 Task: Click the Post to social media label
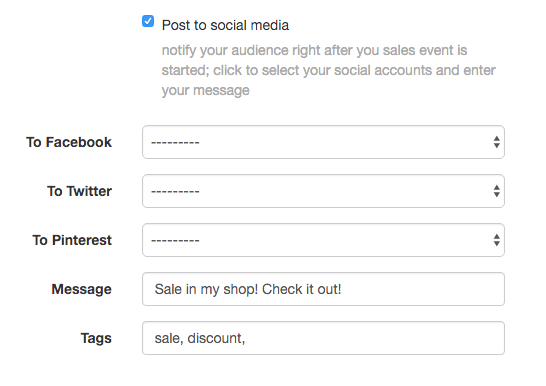point(225,25)
